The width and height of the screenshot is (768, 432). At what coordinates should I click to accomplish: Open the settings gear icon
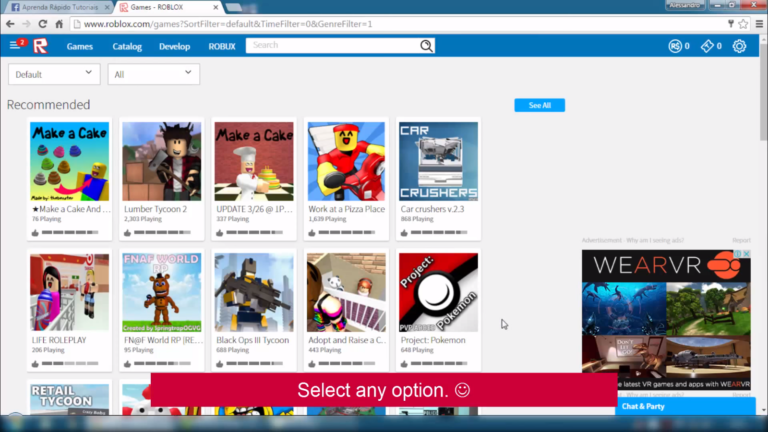click(x=739, y=46)
